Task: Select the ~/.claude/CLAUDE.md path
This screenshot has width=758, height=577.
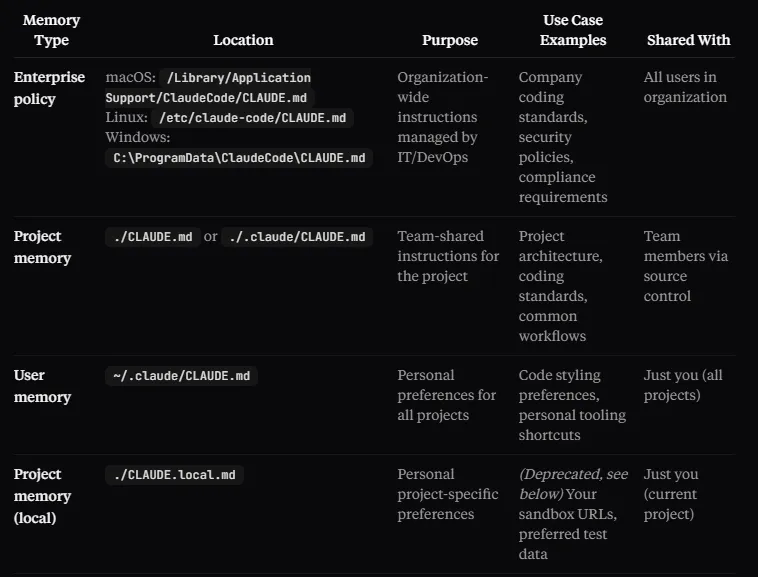Action: click(182, 376)
